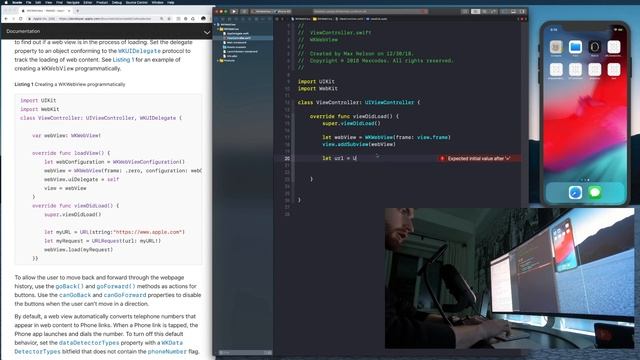The height and width of the screenshot is (360, 640).
Task: Expand the Products folder triangle
Action: pos(218,60)
